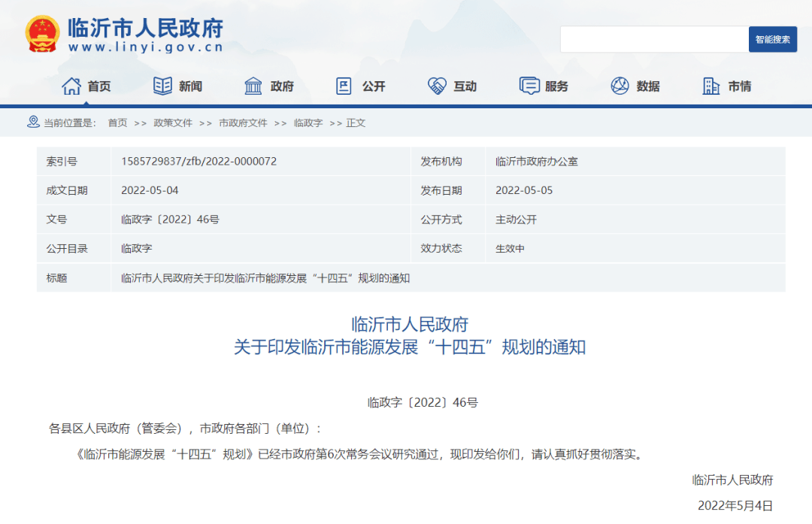812x524 pixels.
Task: Open 临政字 breadcrumb link
Action: [308, 123]
